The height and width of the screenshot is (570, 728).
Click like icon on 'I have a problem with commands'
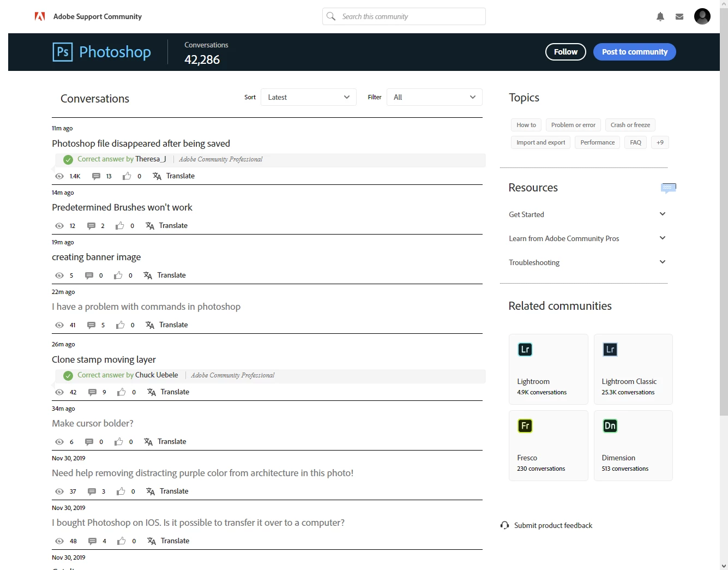pos(121,325)
